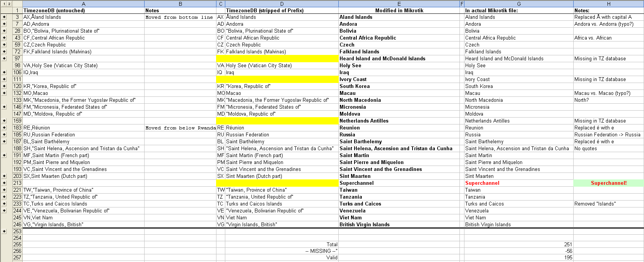Select the 'Ivory Coast' bold cell
The width and height of the screenshot is (644, 262).
coord(399,79)
